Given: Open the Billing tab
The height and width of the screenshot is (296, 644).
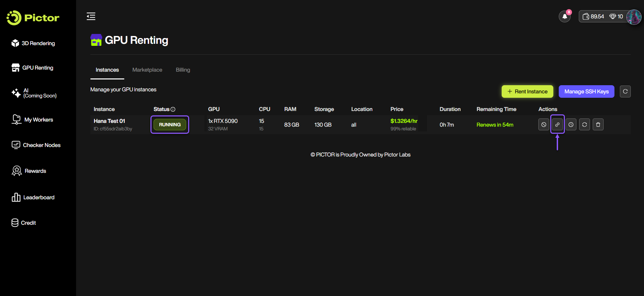Looking at the screenshot, I should (x=183, y=70).
